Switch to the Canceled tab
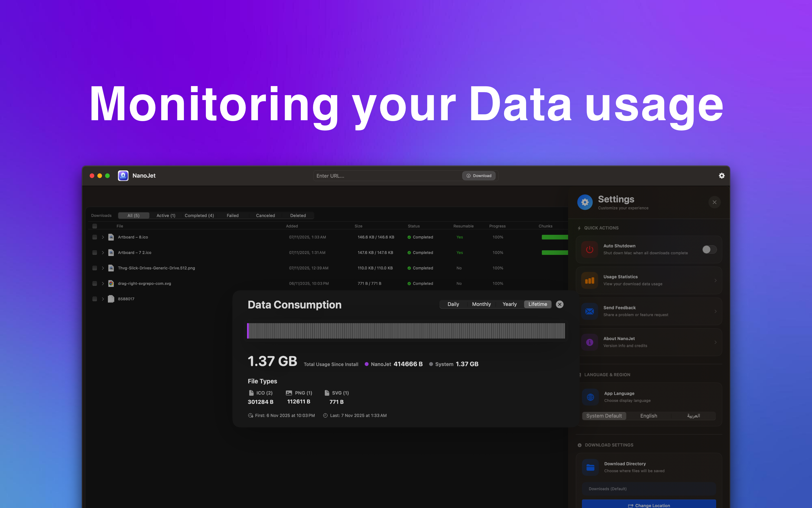The height and width of the screenshot is (508, 812). coord(265,216)
